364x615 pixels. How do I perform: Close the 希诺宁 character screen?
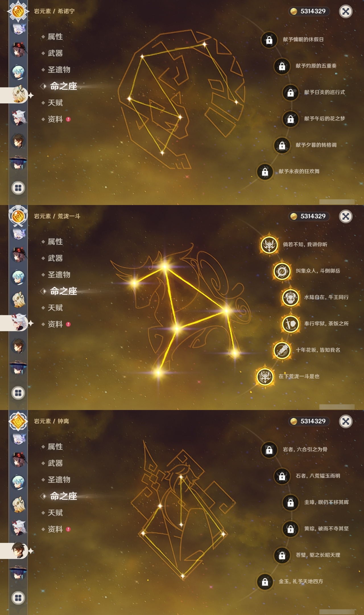346,11
